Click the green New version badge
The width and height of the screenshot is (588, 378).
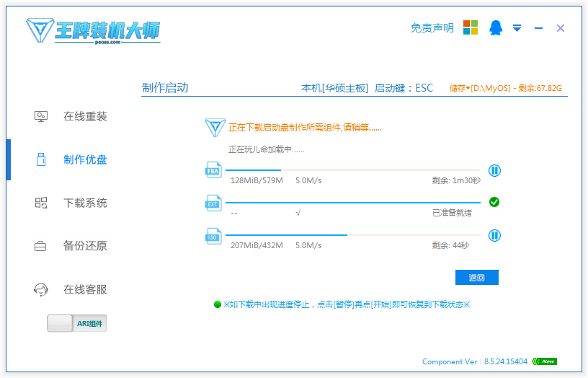pyautogui.click(x=545, y=361)
